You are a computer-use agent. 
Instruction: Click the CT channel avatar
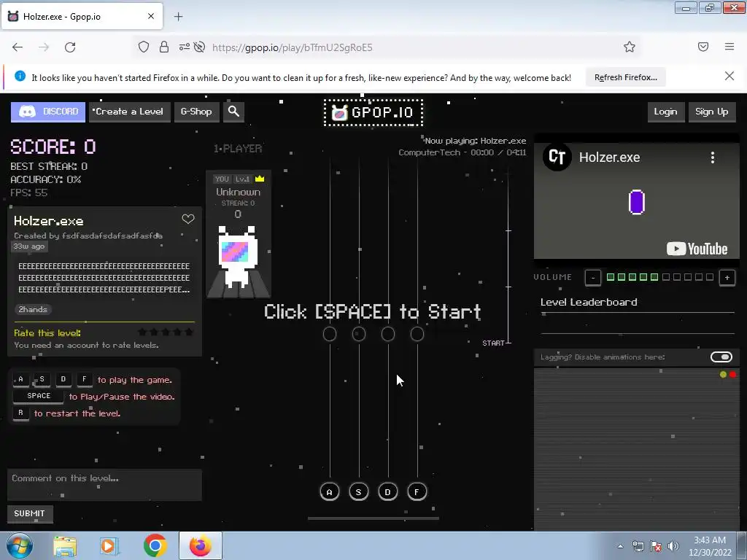click(x=557, y=157)
